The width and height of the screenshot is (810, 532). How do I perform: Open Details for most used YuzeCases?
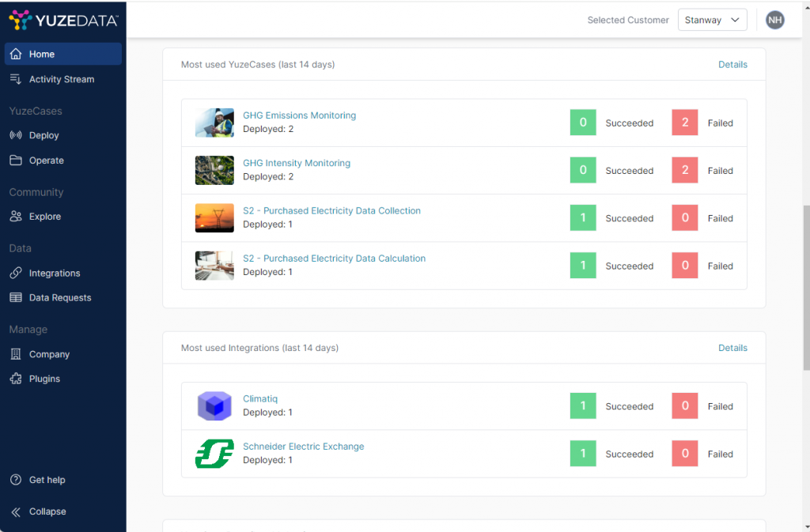click(732, 65)
